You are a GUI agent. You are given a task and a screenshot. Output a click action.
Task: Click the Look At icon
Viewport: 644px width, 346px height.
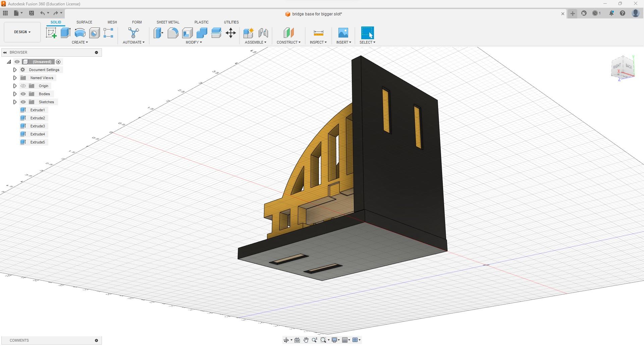(x=297, y=340)
